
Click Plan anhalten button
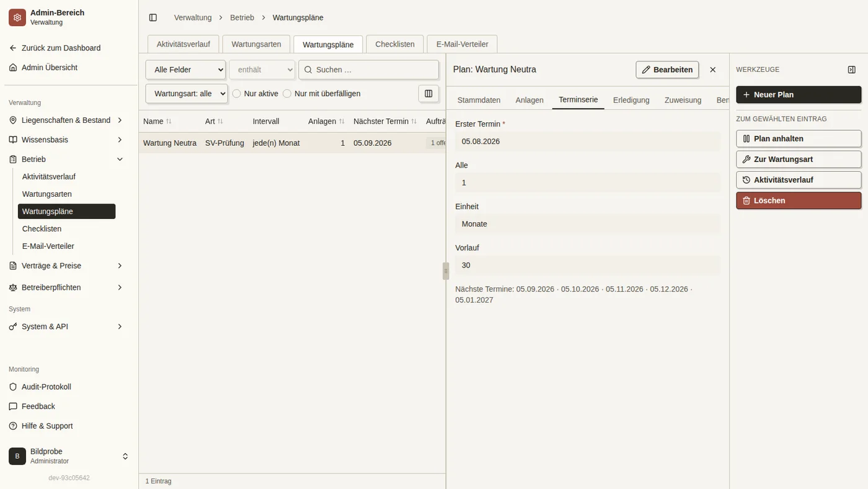[799, 138]
